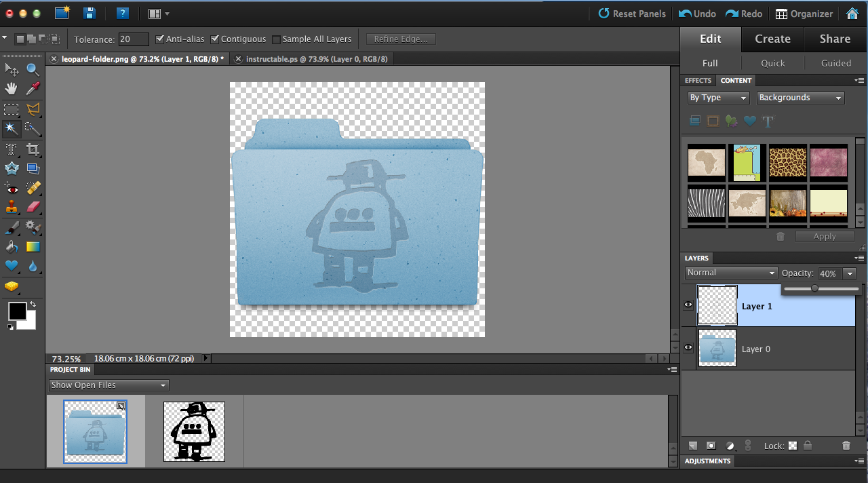Click the Reset Panels button

(632, 14)
